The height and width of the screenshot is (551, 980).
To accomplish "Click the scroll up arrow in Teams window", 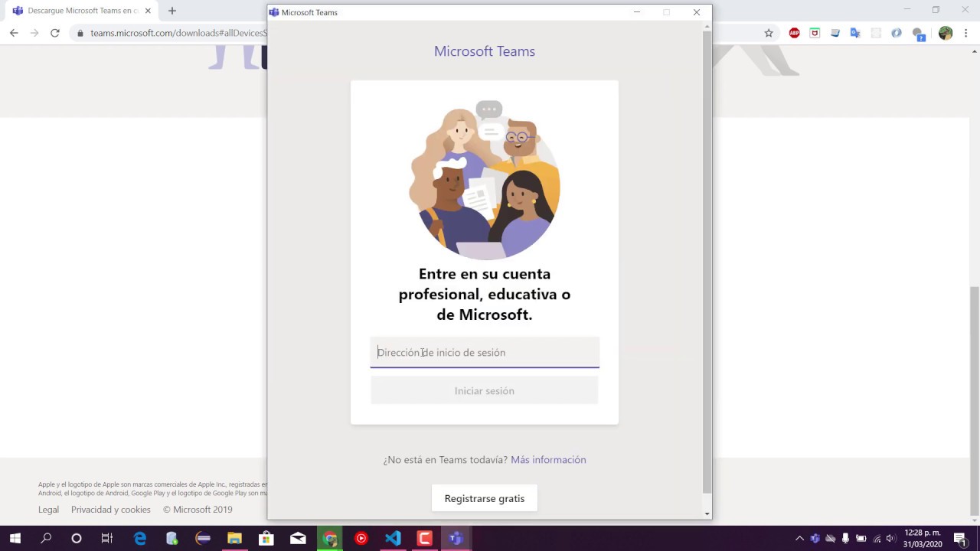I will (x=707, y=26).
